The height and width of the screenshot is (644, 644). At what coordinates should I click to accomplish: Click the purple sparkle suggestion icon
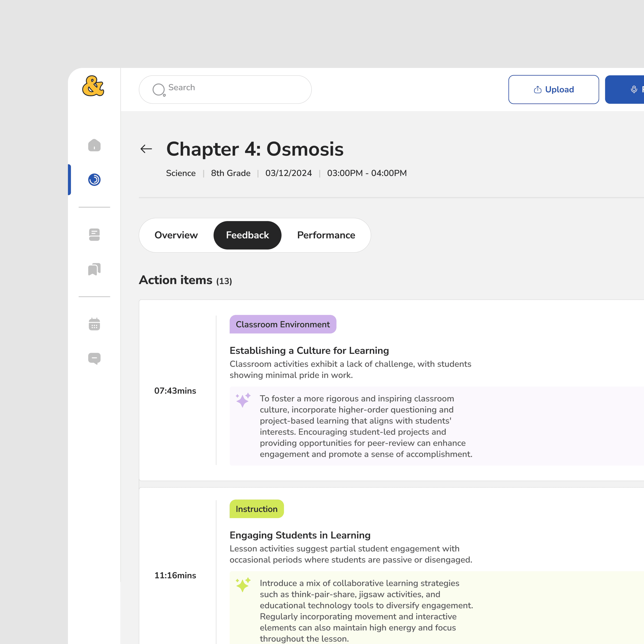pos(243,400)
